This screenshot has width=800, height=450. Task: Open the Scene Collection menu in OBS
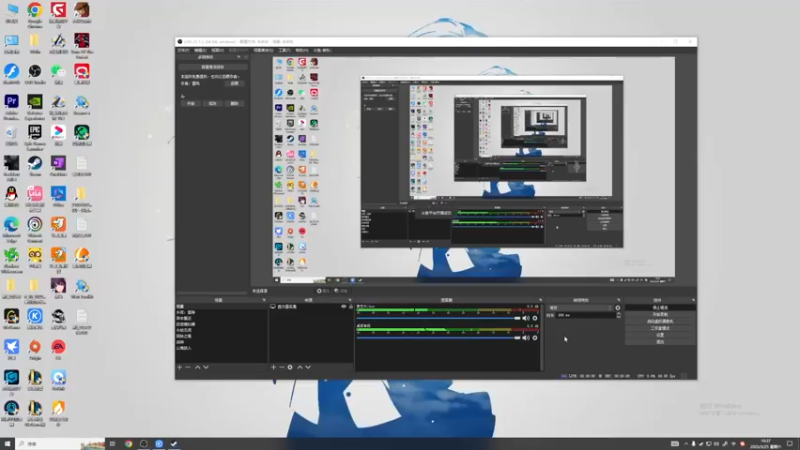[263, 51]
